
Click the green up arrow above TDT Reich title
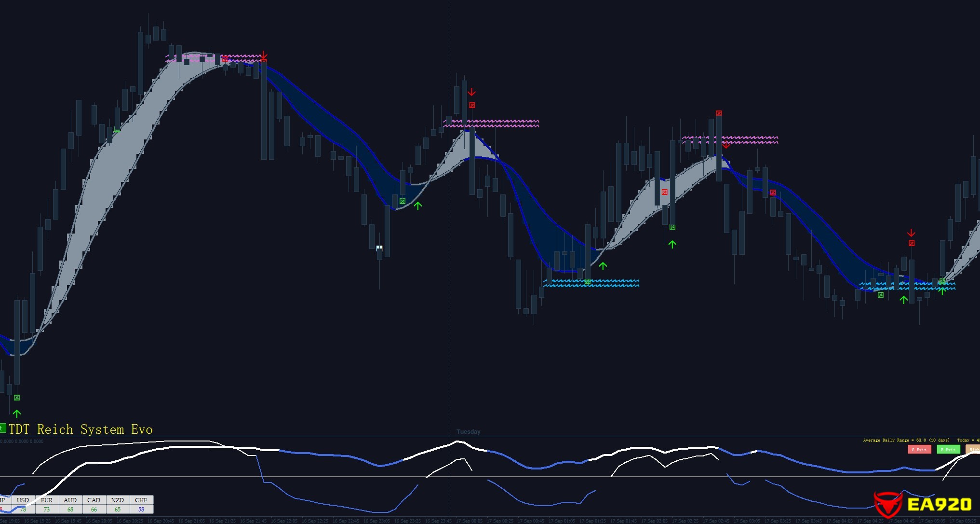pos(17,414)
